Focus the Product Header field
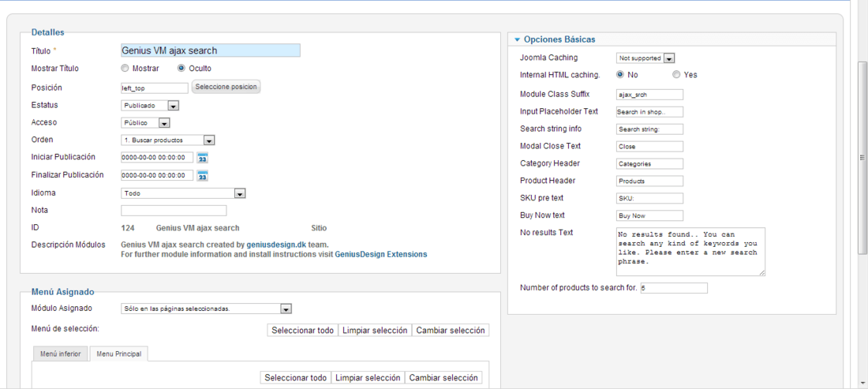The height and width of the screenshot is (389, 868). [650, 181]
